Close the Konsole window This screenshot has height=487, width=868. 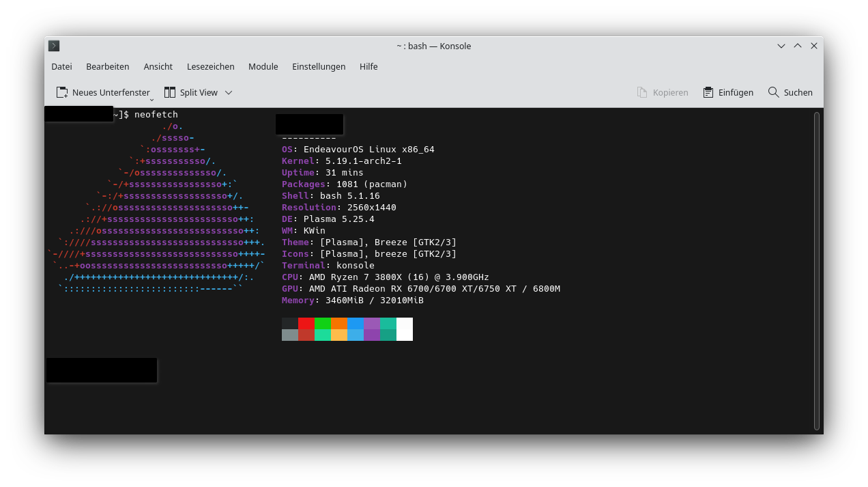(x=814, y=46)
